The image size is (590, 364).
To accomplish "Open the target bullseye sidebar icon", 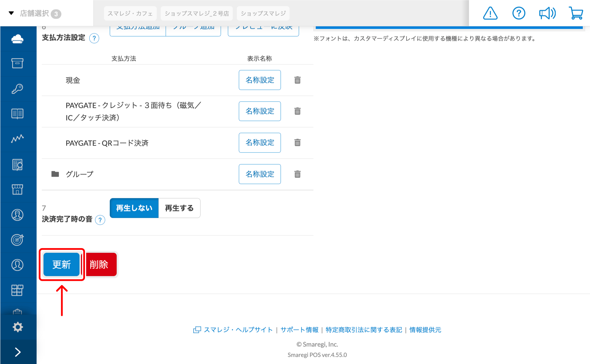I will 17,240.
